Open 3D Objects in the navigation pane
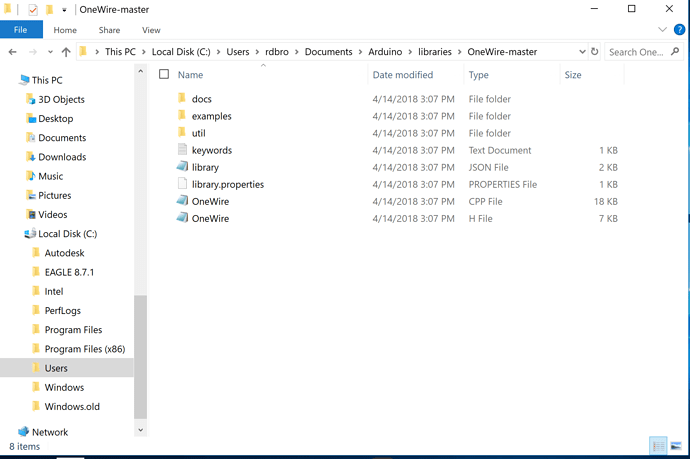 click(x=61, y=99)
